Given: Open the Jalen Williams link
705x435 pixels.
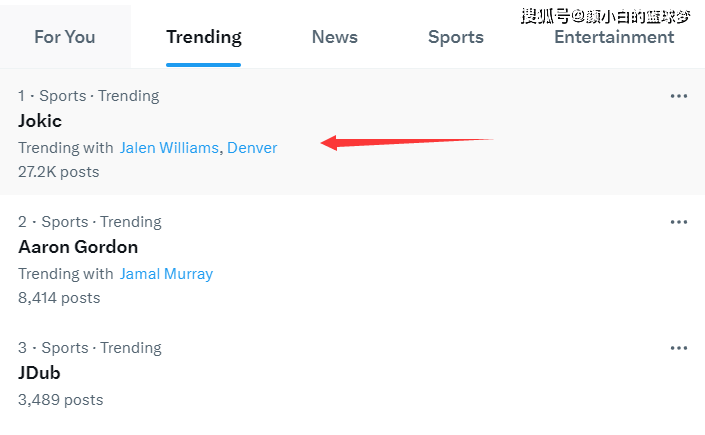Looking at the screenshot, I should (169, 148).
